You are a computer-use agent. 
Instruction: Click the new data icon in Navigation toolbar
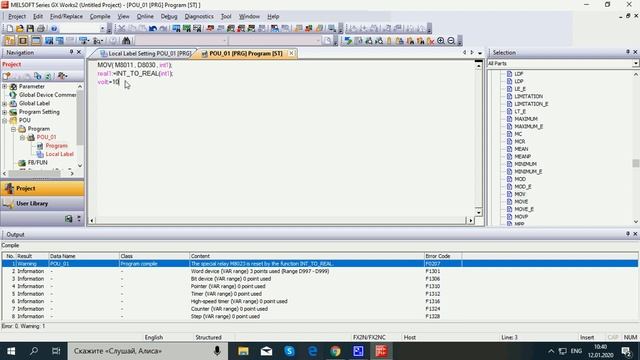coord(7,76)
